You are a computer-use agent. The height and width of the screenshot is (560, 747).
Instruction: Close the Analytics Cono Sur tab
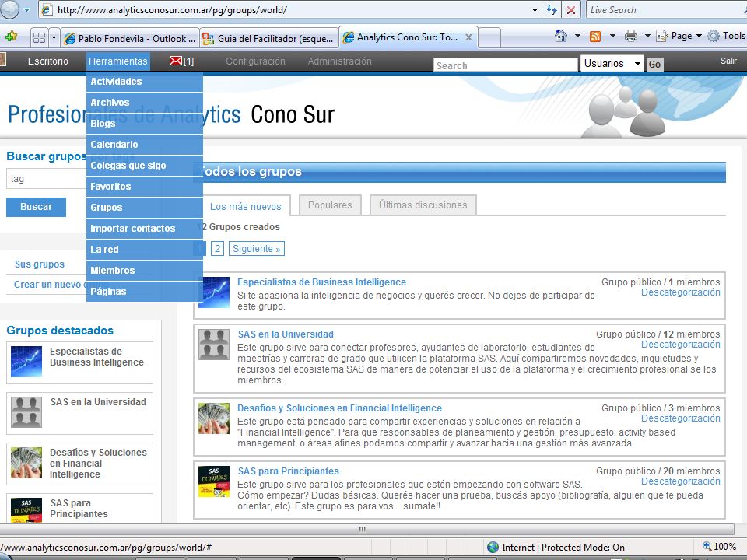pos(468,37)
